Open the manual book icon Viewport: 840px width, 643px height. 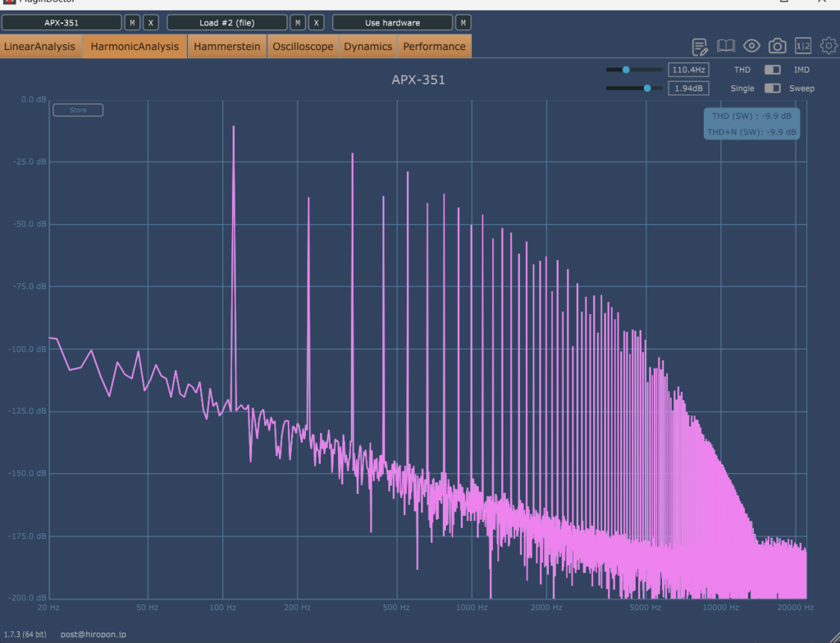coord(726,46)
